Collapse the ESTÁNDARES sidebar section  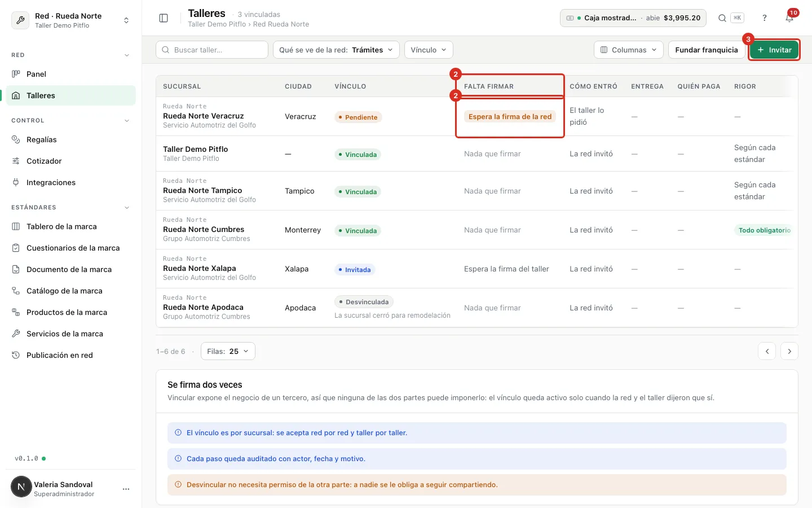127,207
